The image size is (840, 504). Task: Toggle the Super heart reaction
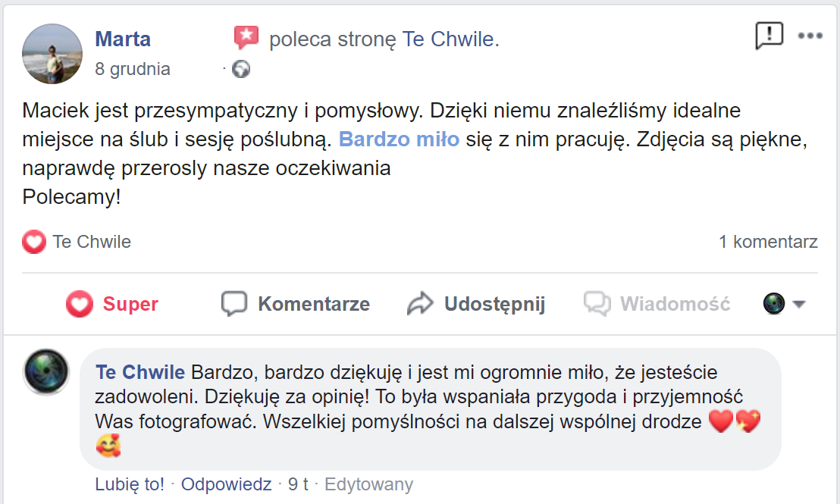pyautogui.click(x=111, y=304)
